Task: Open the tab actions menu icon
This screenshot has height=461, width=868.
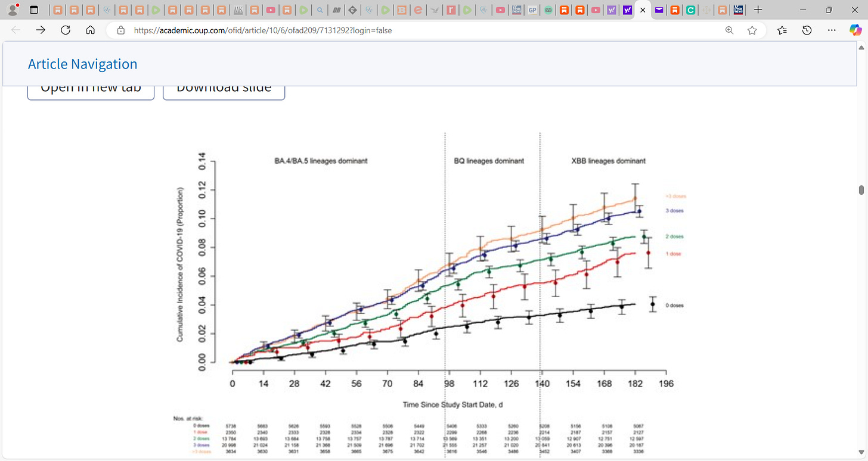Action: click(33, 10)
